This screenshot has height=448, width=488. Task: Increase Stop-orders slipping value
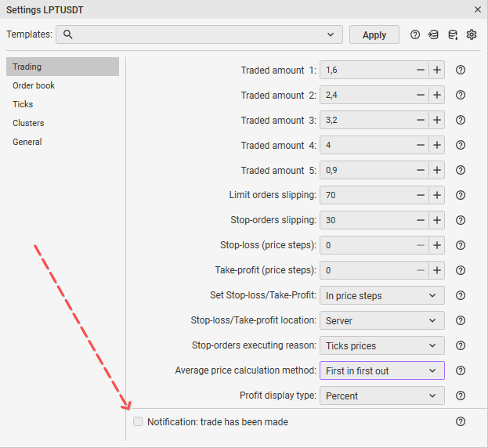pyautogui.click(x=436, y=220)
